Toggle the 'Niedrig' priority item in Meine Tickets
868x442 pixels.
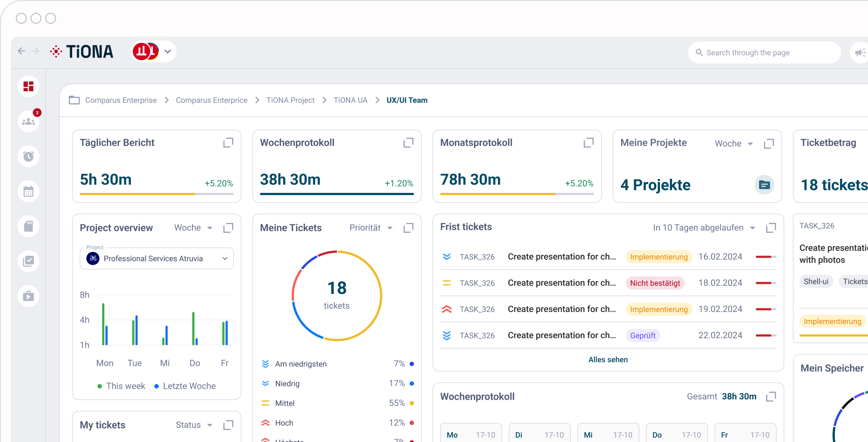click(x=288, y=383)
